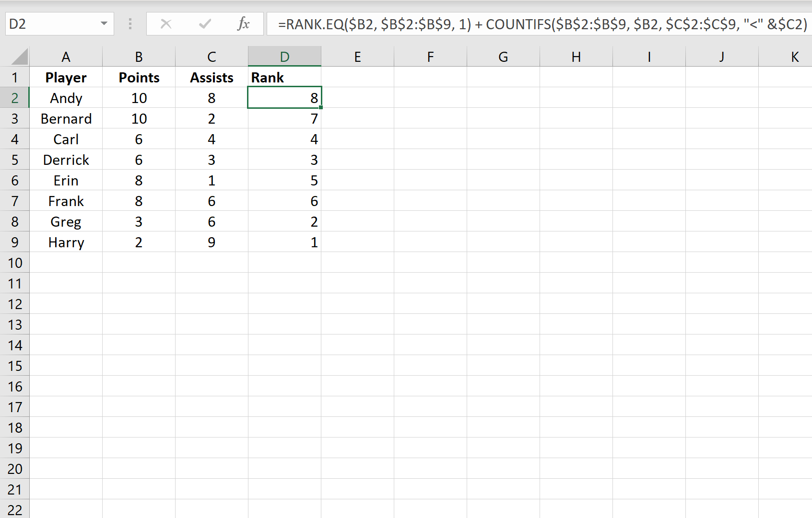
Task: Select column B header
Action: (x=139, y=57)
